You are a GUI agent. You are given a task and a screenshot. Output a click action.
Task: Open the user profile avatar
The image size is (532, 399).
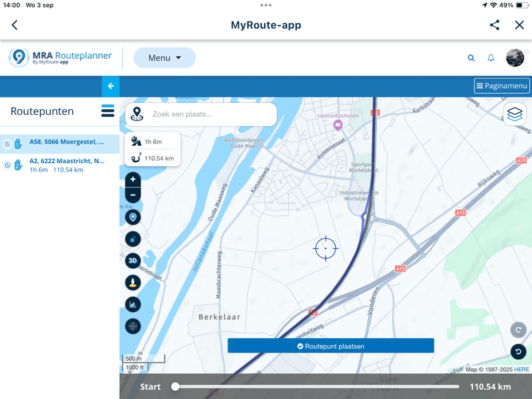[x=514, y=57]
